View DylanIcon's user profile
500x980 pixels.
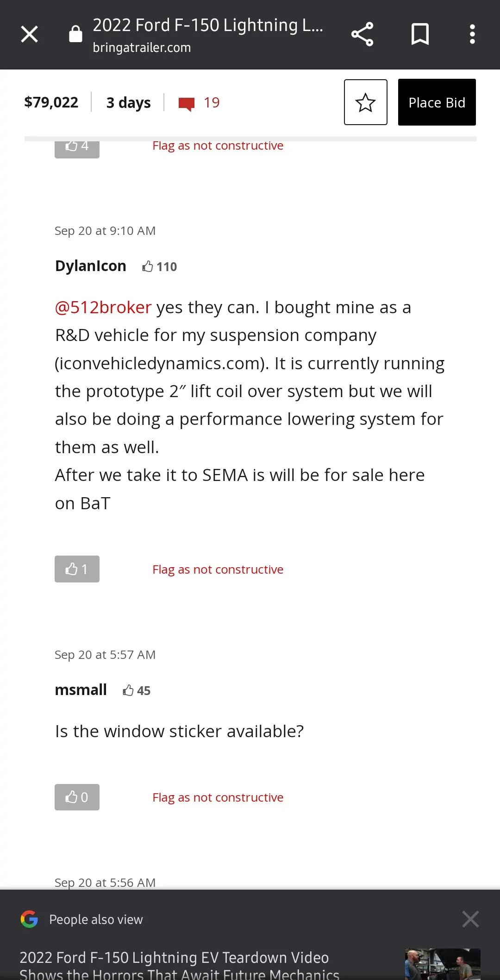click(91, 266)
